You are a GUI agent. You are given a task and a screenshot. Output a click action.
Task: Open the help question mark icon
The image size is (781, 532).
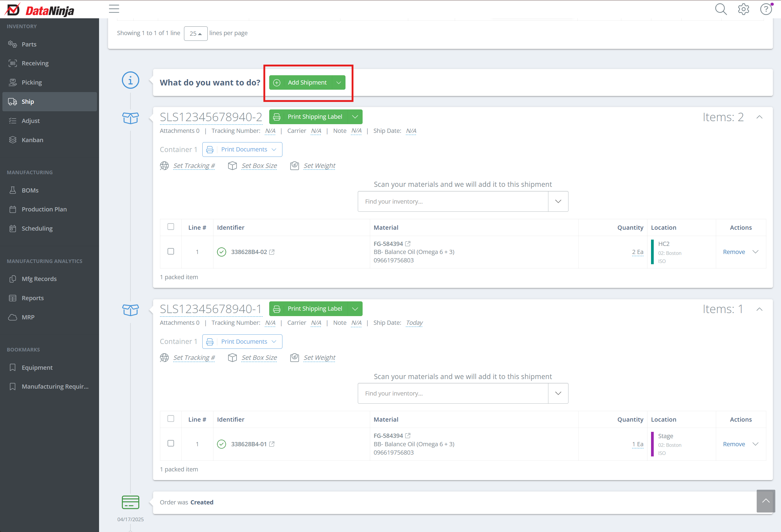coord(766,9)
